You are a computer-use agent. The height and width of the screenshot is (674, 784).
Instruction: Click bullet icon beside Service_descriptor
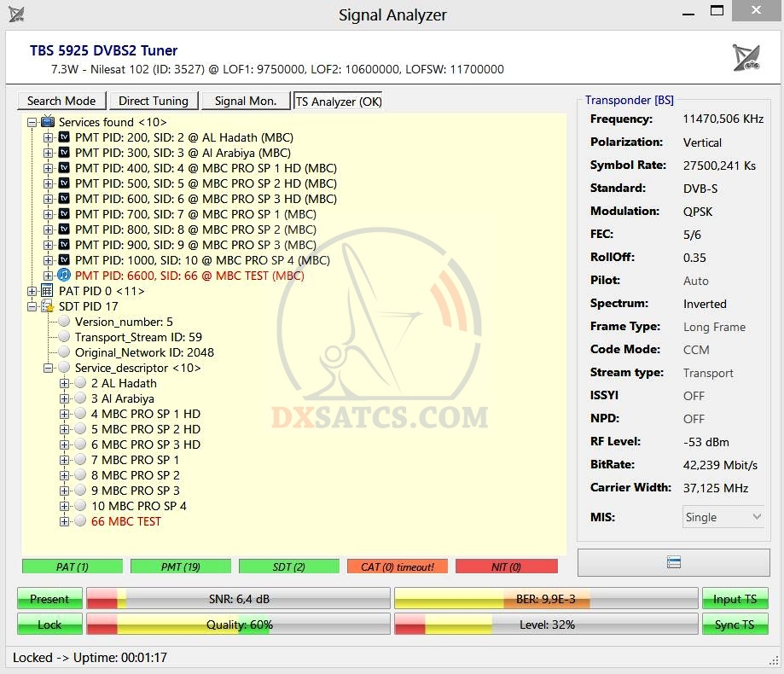coord(64,368)
